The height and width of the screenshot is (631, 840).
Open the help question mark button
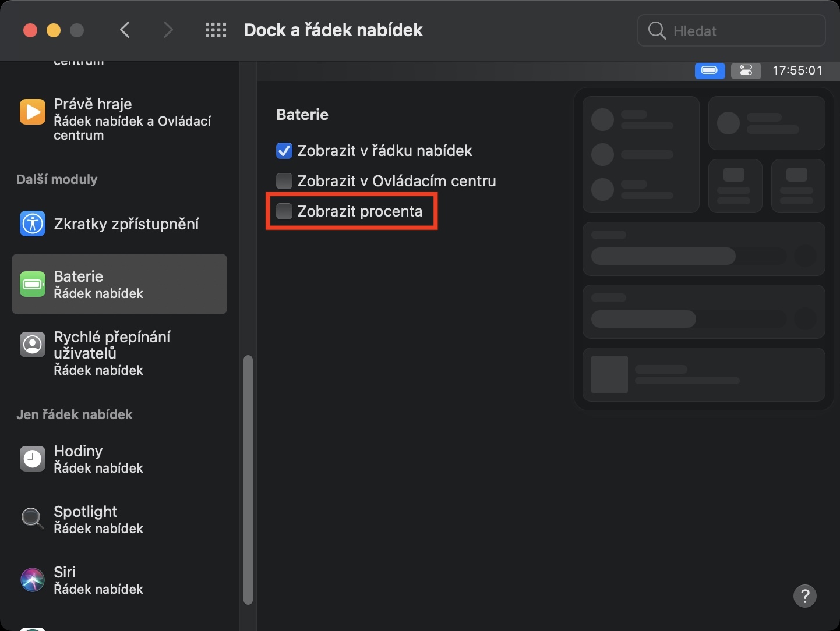[x=804, y=596]
